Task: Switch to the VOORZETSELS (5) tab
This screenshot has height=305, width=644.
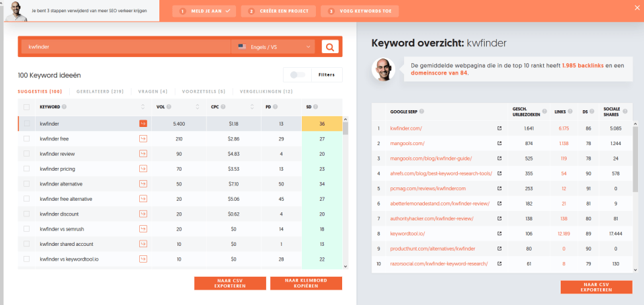Action: point(204,91)
